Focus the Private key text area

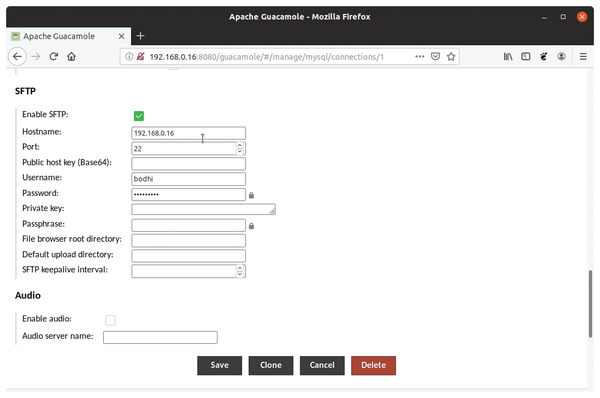203,209
